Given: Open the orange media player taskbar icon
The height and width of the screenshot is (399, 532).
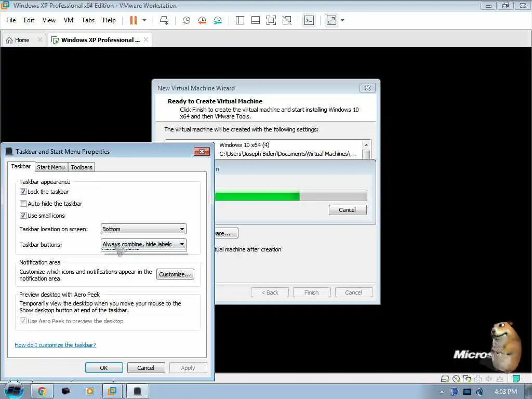Looking at the screenshot, I should (90, 392).
